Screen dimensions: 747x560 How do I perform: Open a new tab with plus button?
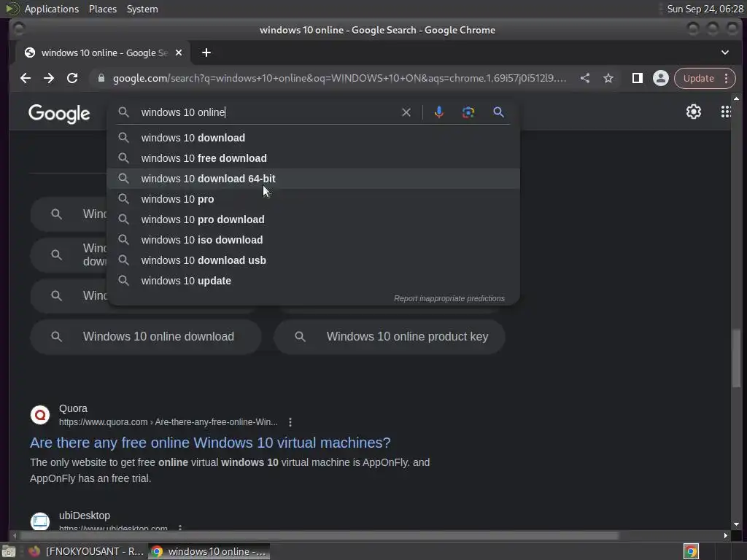click(x=206, y=52)
